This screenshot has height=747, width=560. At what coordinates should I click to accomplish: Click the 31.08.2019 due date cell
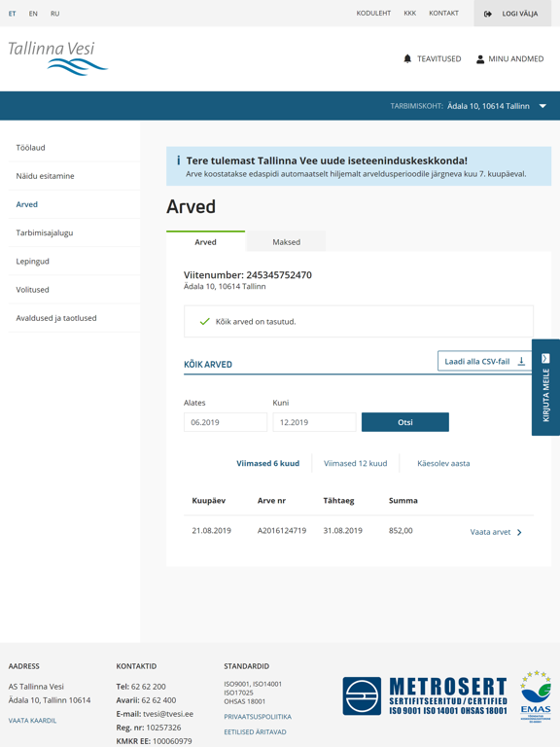[x=343, y=530]
